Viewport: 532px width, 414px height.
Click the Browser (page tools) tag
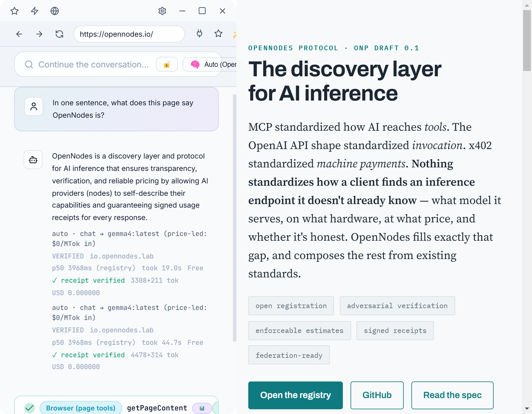81,408
